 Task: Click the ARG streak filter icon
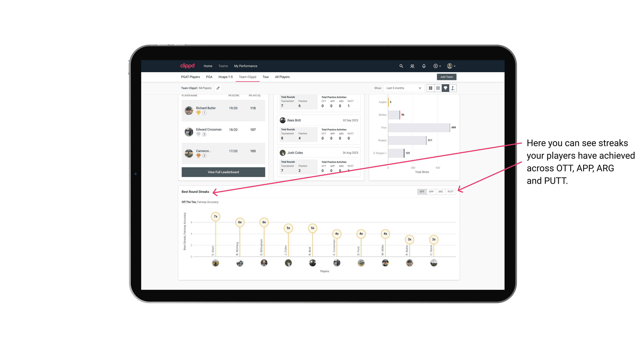point(441,192)
